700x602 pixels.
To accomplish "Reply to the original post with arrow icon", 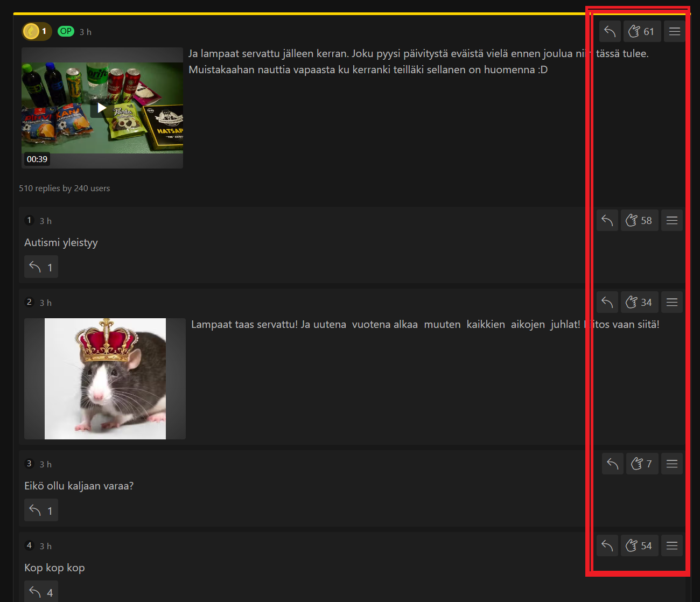I will (x=610, y=32).
